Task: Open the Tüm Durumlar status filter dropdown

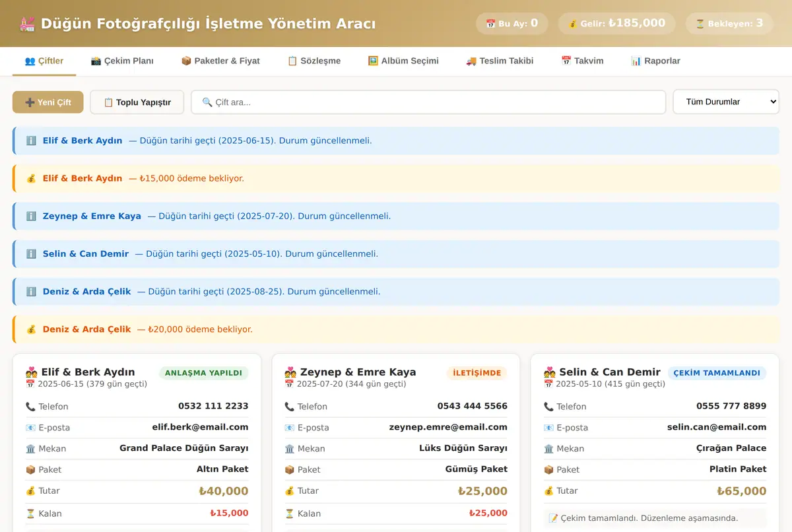Action: click(726, 102)
